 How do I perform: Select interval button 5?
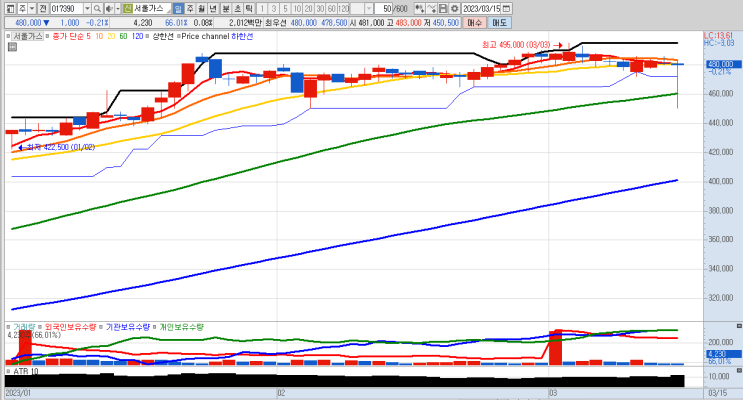(285, 9)
